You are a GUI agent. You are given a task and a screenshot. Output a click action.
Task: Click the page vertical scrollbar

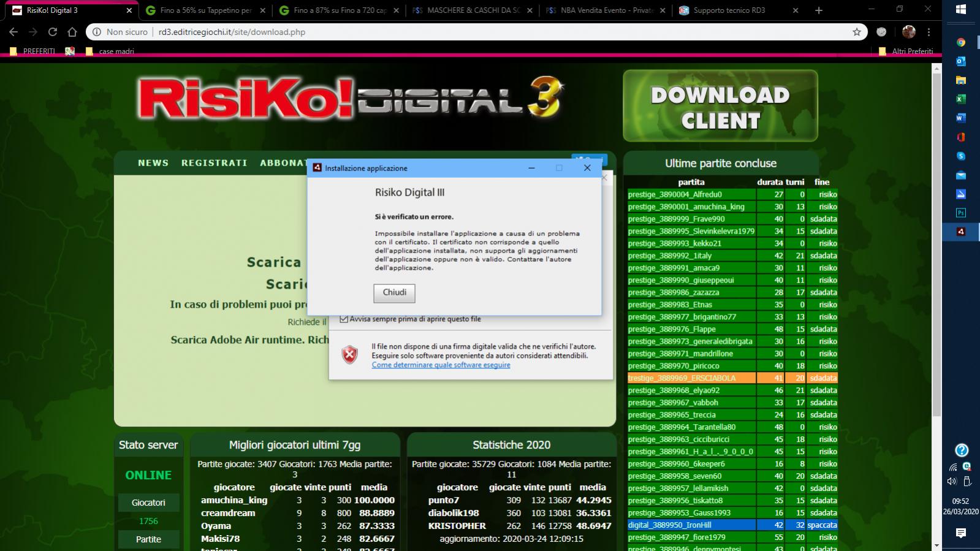point(936,245)
